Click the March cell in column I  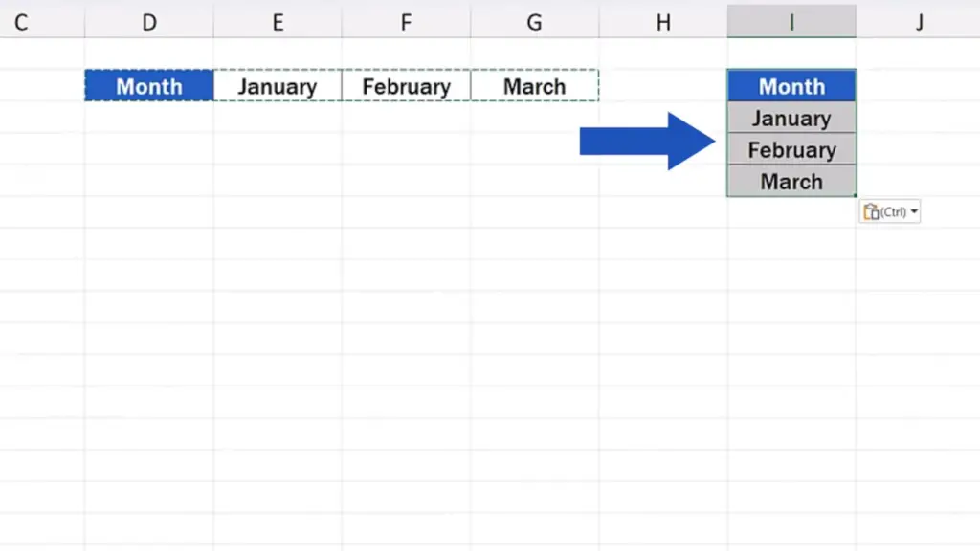[791, 181]
